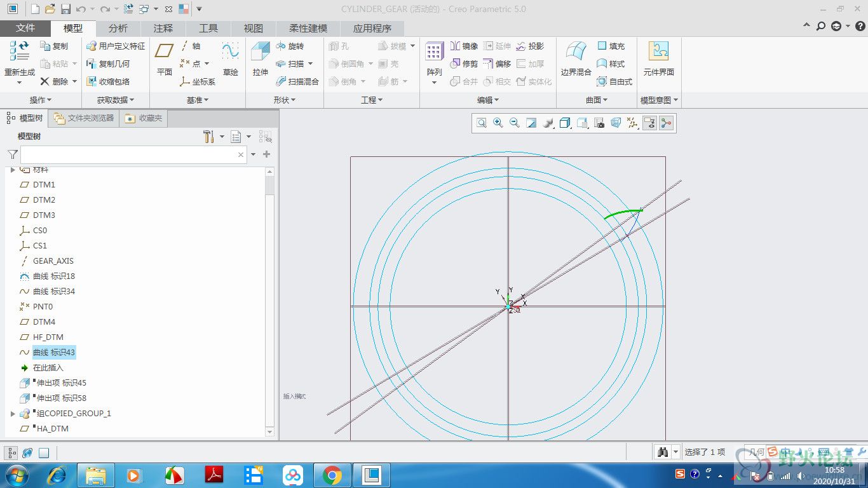The height and width of the screenshot is (488, 868).
Task: Select GEAR_AXIS in model tree
Action: (x=53, y=261)
